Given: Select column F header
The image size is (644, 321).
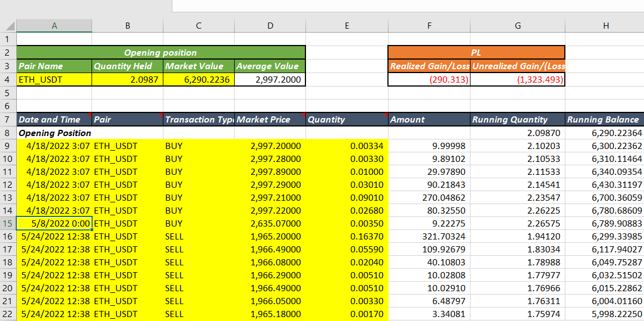Looking at the screenshot, I should point(429,25).
